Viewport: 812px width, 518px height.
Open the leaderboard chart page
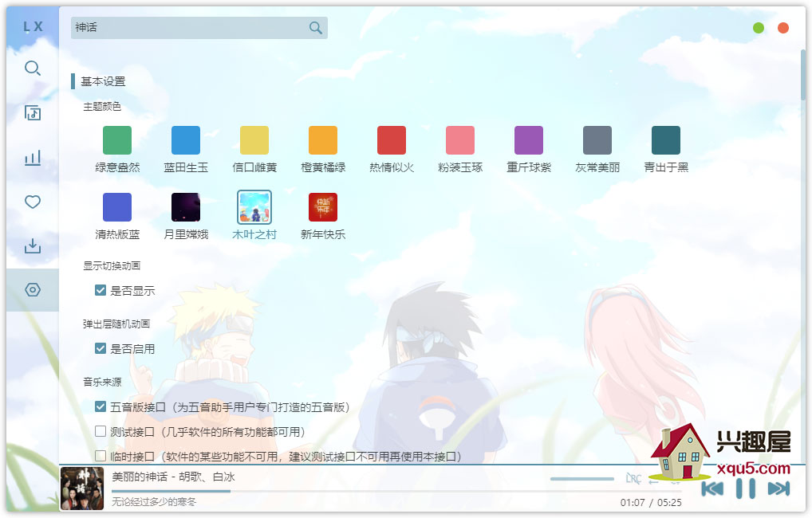33,158
